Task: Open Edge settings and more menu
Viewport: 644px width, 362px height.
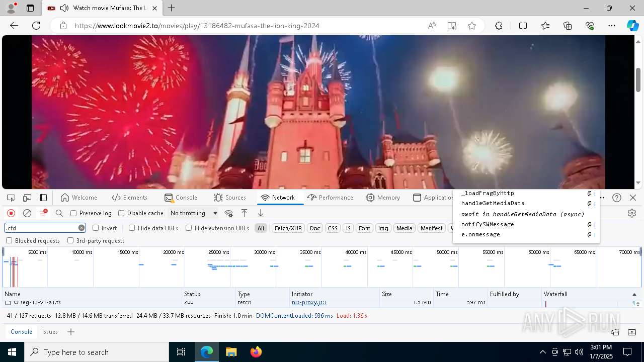Action: pos(612,26)
